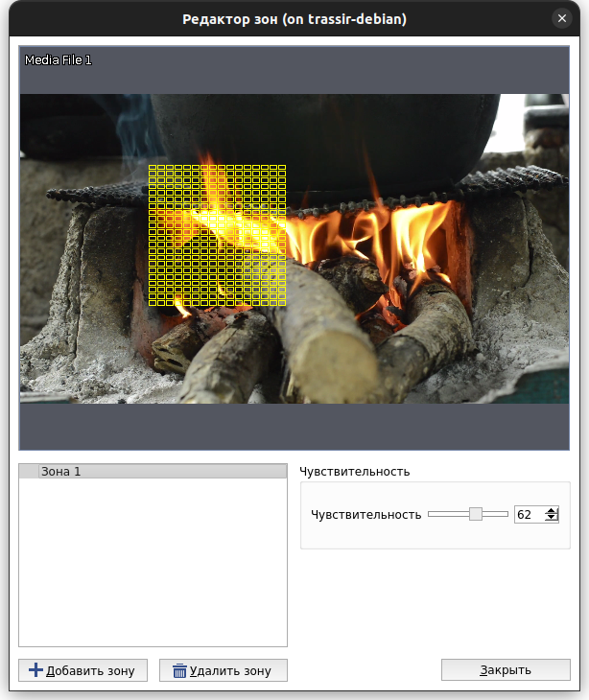
Task: Click the yellow grid zone on video
Action: point(218,236)
